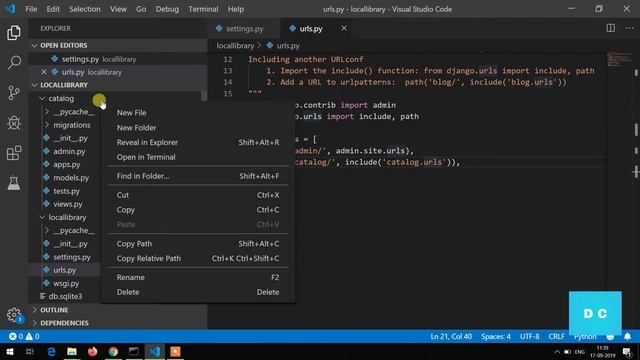Change line endings via CRLF
Screen dimensions: 640x360
[556, 336]
